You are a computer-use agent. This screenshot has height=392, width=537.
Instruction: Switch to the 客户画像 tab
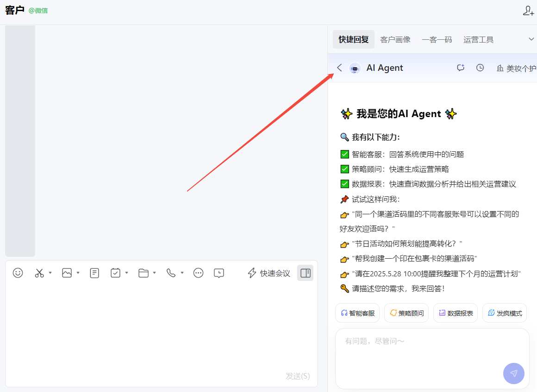tap(395, 40)
